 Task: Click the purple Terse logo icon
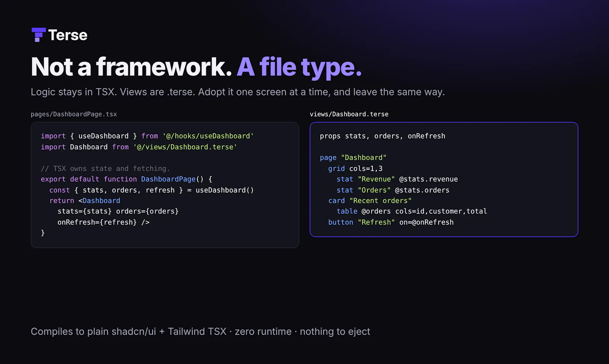click(x=38, y=35)
